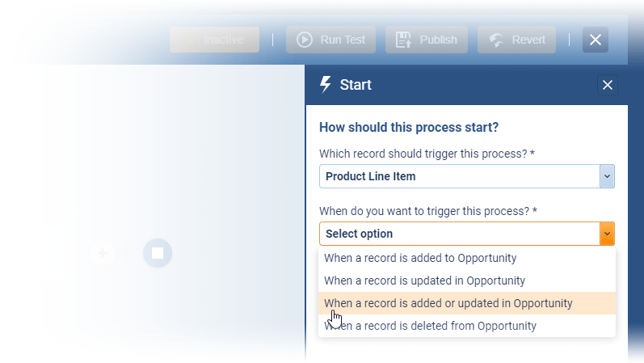Screen dimensions: 644x363
Task: Select When a record is added or updated
Action: [448, 303]
